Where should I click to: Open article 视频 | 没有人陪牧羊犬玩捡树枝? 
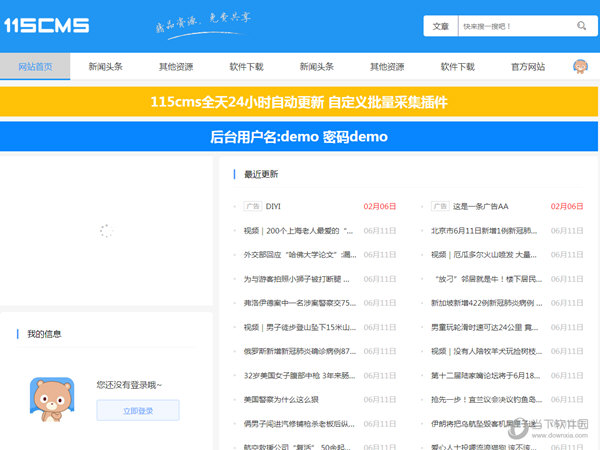click(x=486, y=351)
